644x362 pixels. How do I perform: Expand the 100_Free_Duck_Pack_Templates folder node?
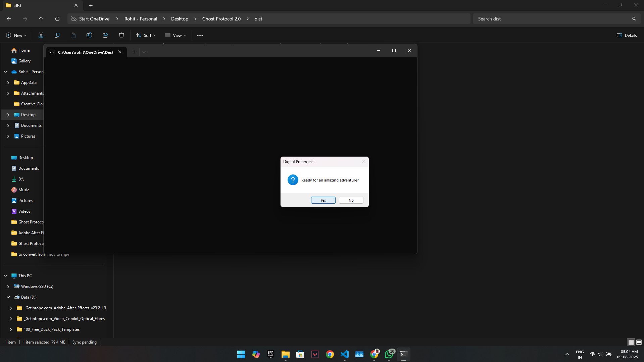(11, 329)
